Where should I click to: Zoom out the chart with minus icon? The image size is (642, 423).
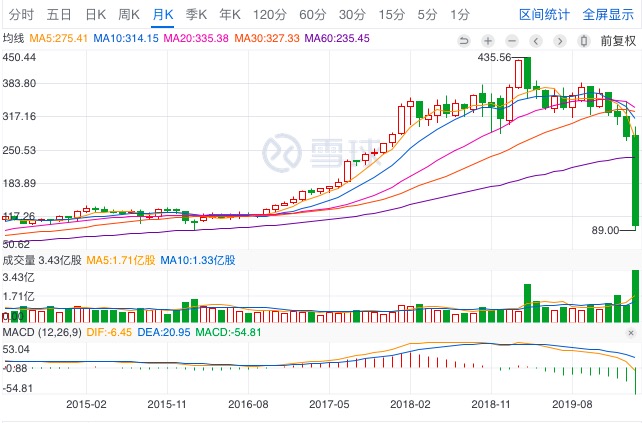click(x=510, y=40)
